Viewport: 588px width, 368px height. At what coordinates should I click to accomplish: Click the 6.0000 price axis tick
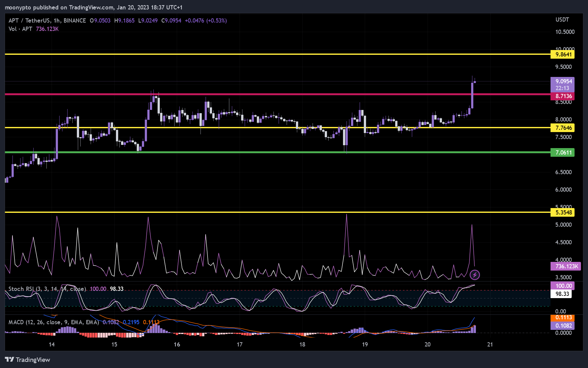(564, 190)
